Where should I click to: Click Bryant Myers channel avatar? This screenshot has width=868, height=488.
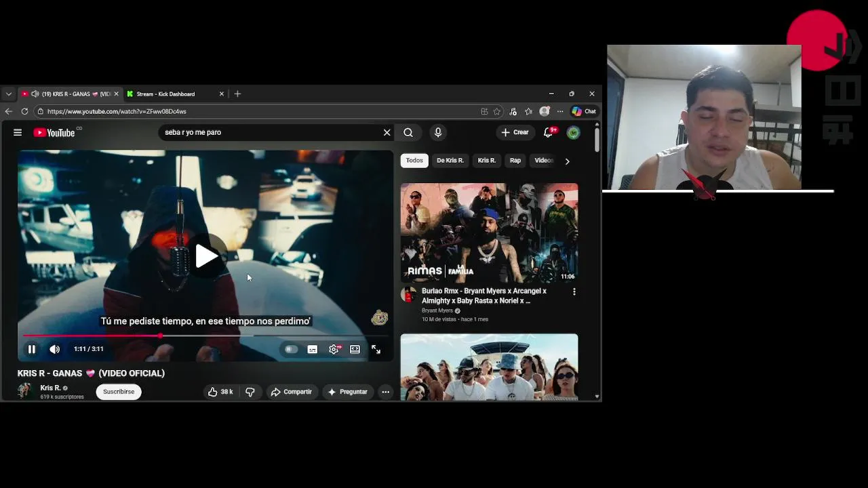(409, 294)
